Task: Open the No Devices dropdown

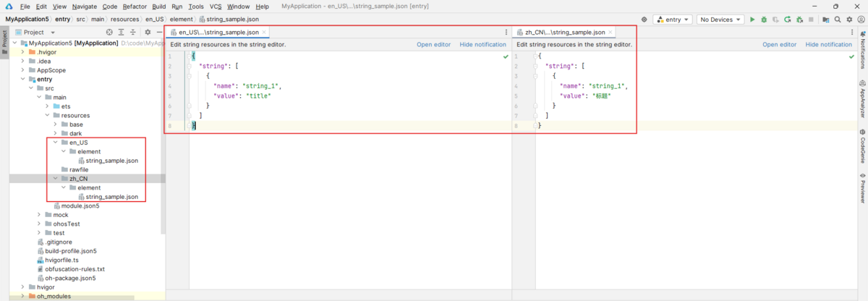Action: click(x=720, y=20)
